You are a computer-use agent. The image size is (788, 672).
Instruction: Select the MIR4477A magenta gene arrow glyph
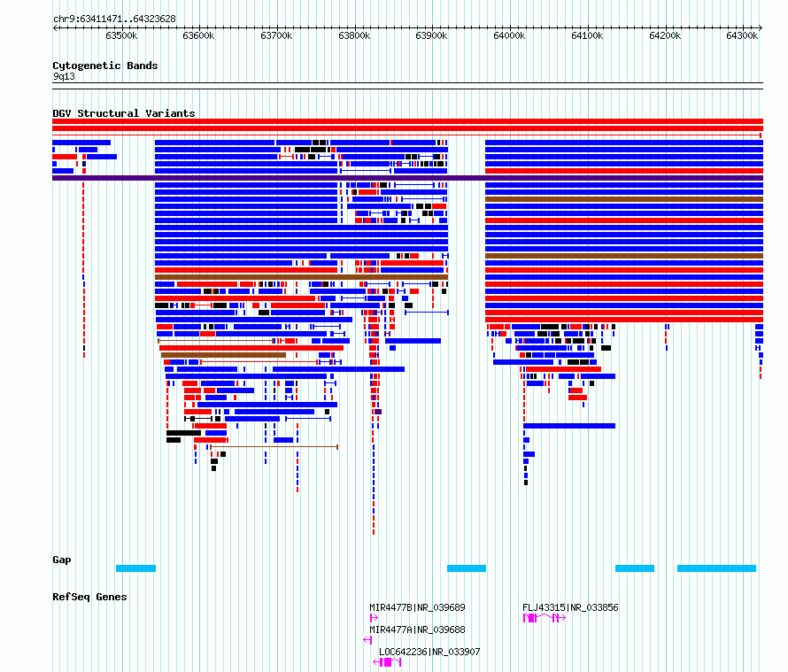367,640
